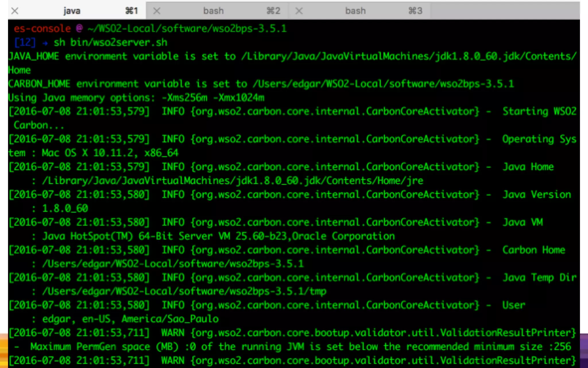
Task: Close the java terminal tab
Action: (15, 11)
